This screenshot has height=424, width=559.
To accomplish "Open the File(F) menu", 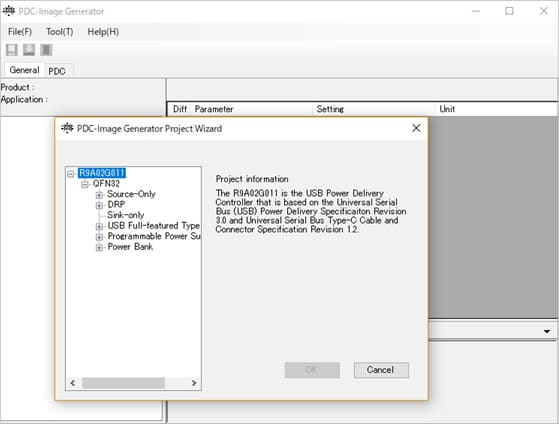I will coord(20,32).
